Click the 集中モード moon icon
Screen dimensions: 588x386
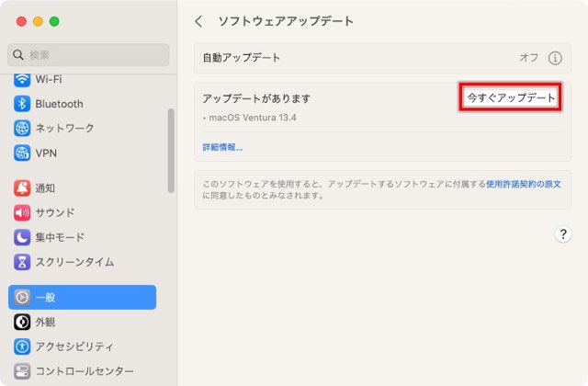pos(22,237)
